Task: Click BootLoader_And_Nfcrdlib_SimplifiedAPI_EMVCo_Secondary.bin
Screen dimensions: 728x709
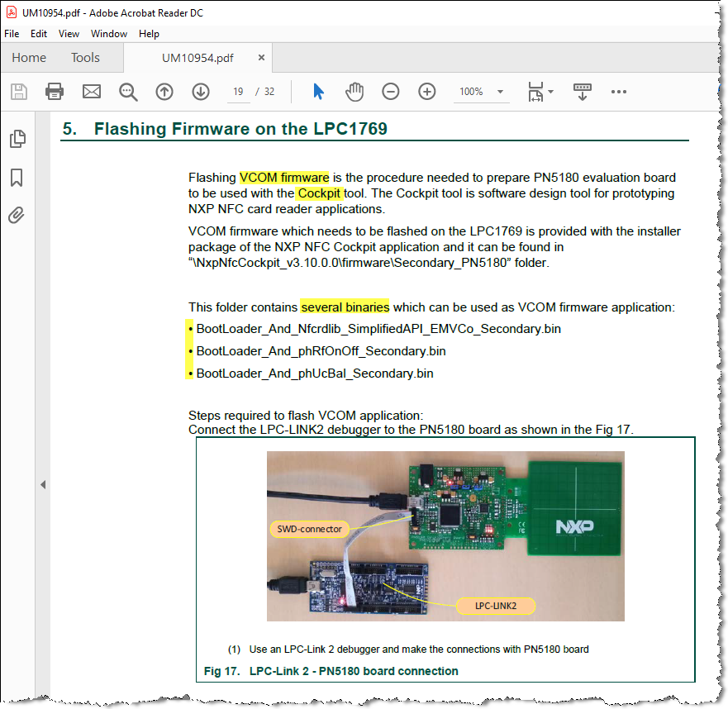Action: point(378,329)
